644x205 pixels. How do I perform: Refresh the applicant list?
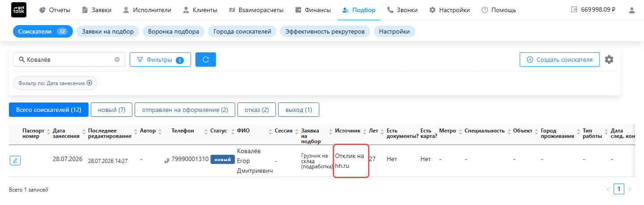click(x=206, y=60)
